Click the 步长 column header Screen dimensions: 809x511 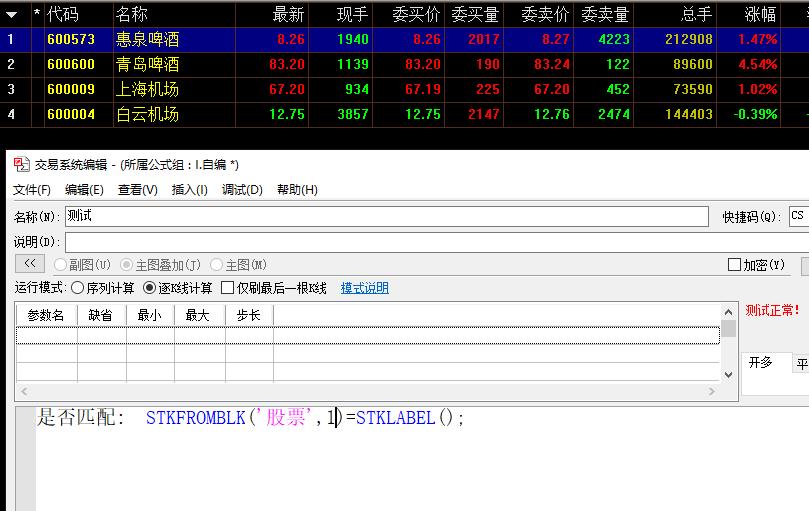pyautogui.click(x=249, y=315)
